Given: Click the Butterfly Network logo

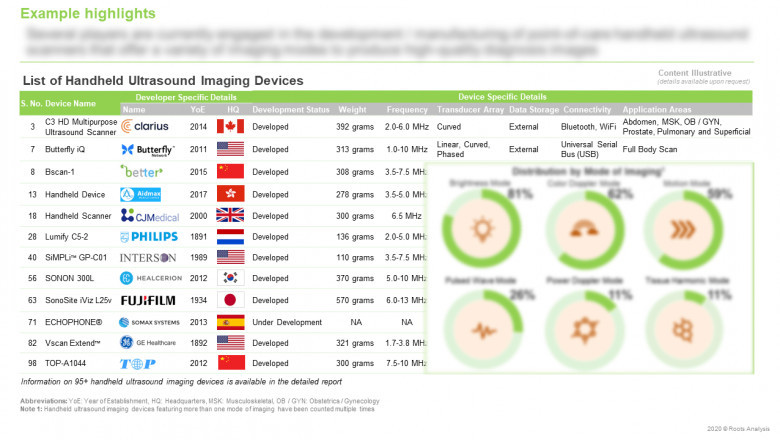Looking at the screenshot, I should 148,150.
